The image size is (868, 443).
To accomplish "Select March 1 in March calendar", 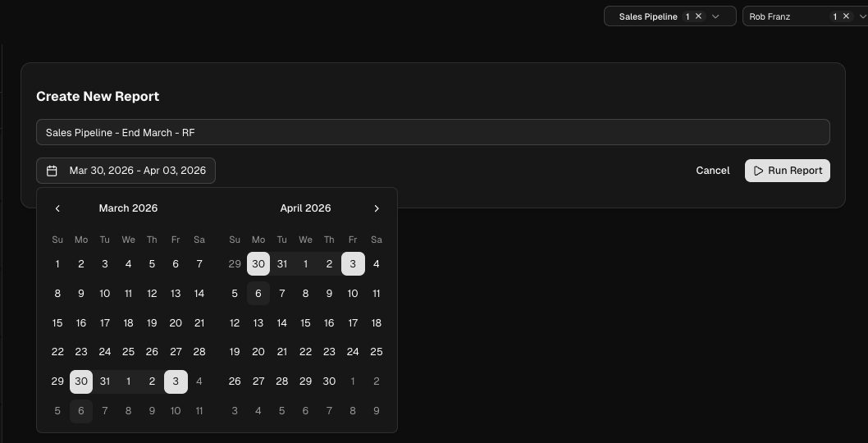I will point(57,264).
